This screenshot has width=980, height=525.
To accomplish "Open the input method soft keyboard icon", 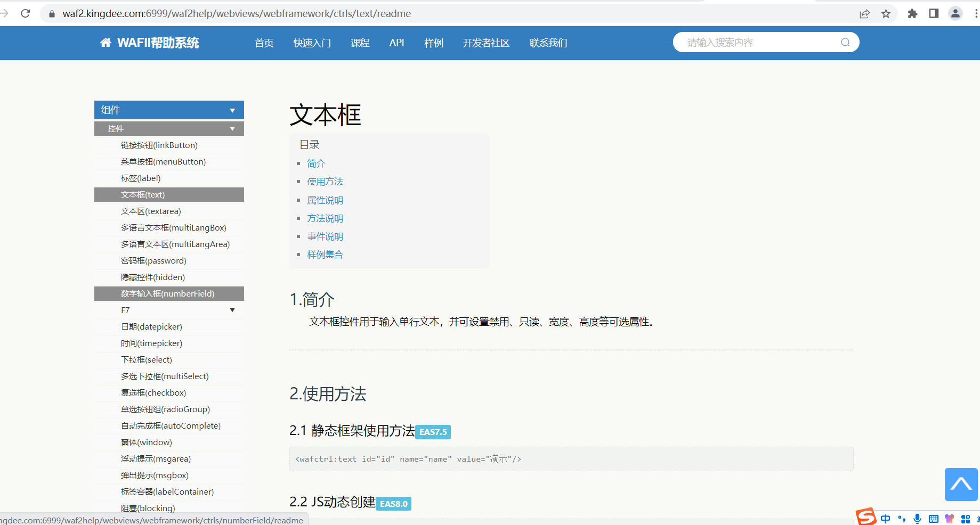I will pyautogui.click(x=934, y=519).
